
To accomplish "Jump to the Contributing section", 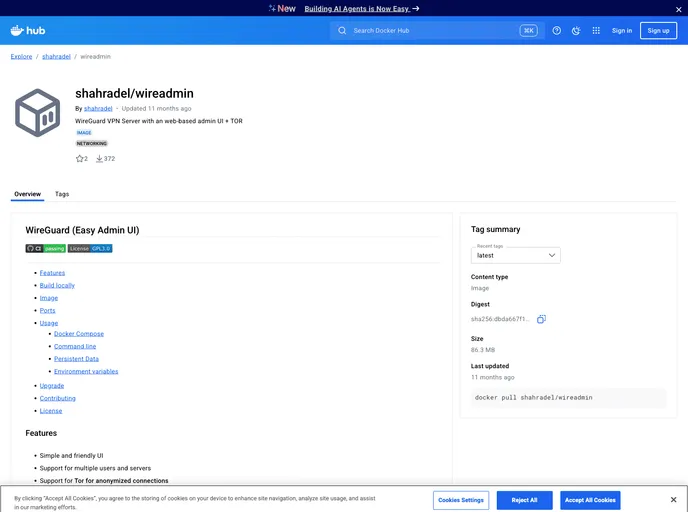I will pyautogui.click(x=57, y=398).
